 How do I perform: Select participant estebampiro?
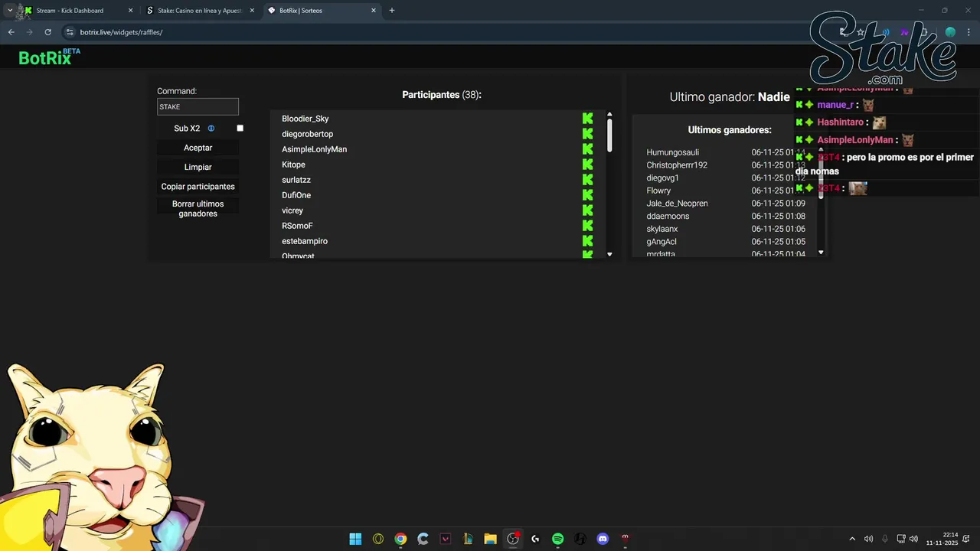click(x=305, y=241)
